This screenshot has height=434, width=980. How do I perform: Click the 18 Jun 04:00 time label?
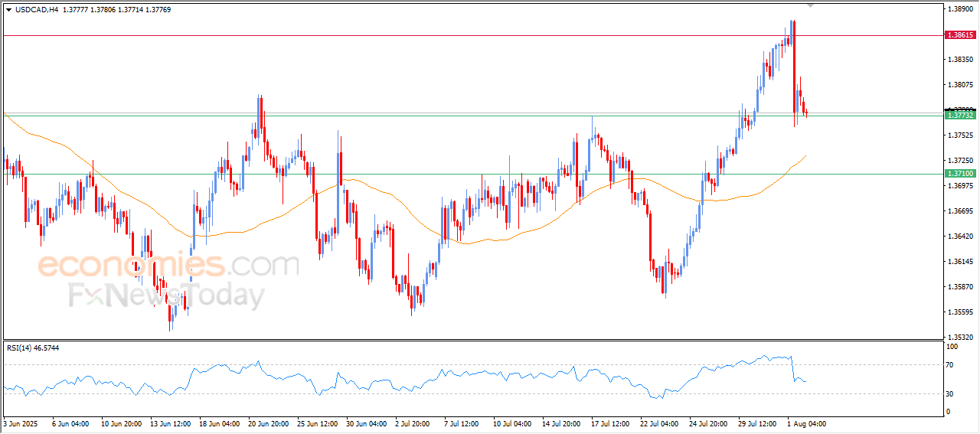coord(220,423)
